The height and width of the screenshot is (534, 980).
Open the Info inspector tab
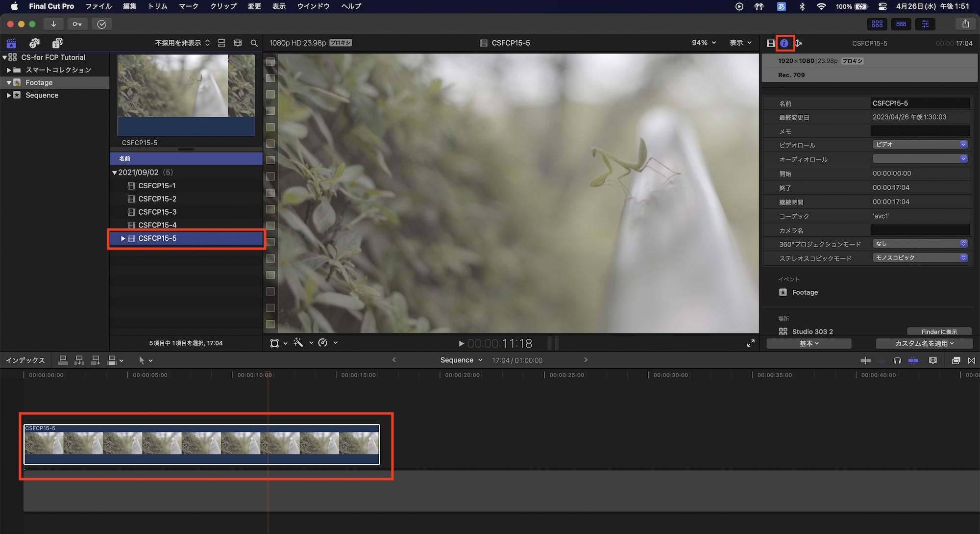[784, 43]
